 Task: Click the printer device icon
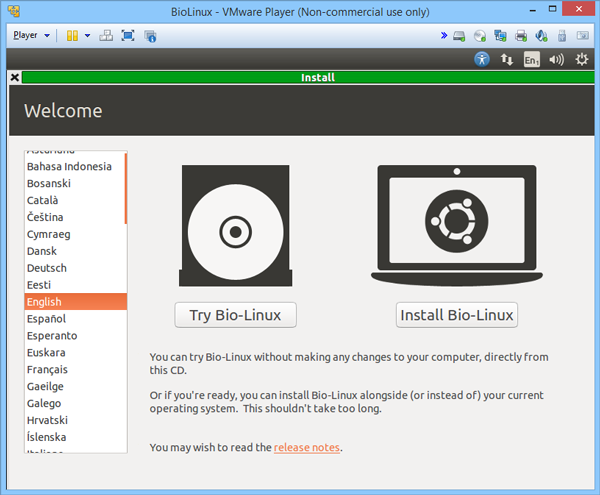[x=521, y=36]
